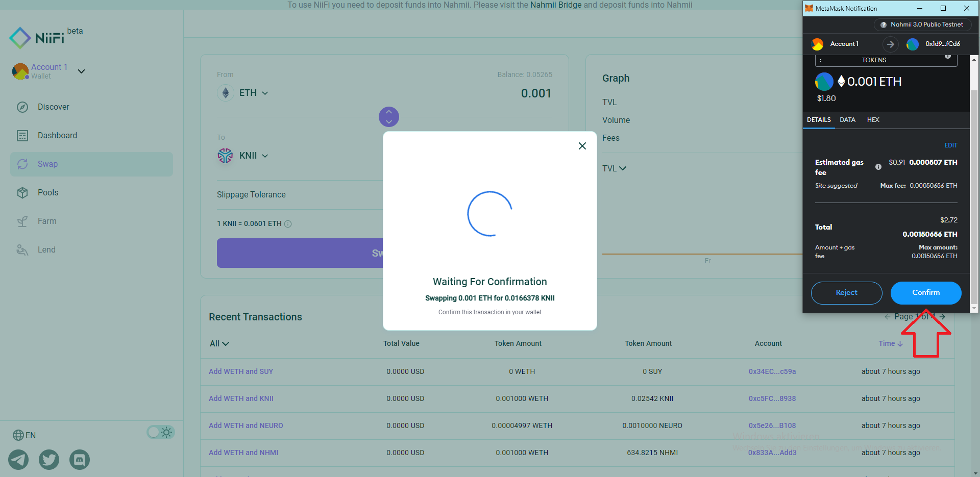Click the page scrollbar down arrow
The height and width of the screenshot is (477, 980).
click(975, 473)
